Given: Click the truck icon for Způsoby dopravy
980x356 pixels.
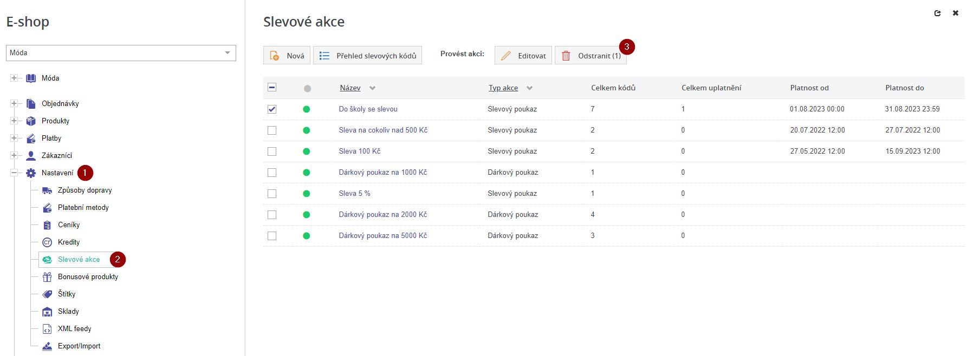Looking at the screenshot, I should point(47,190).
